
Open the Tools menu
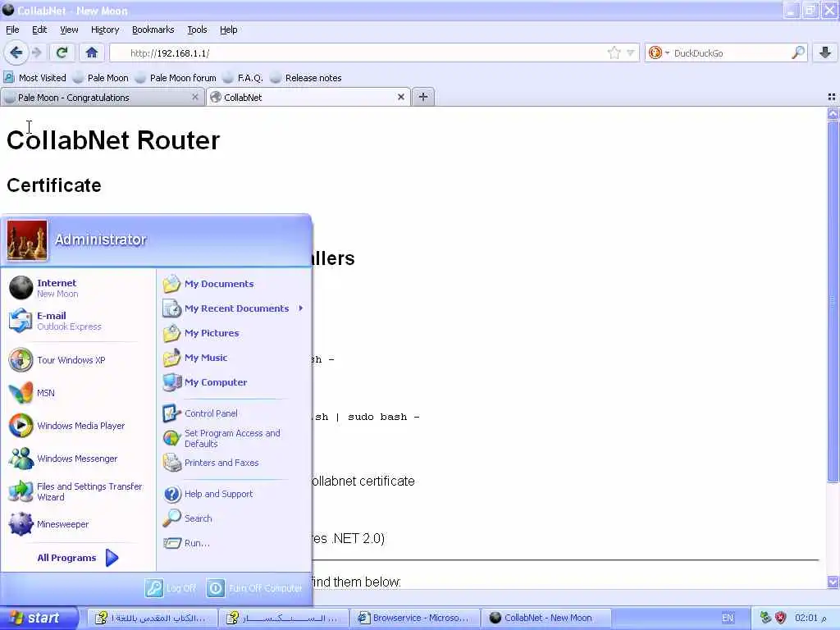tap(197, 30)
